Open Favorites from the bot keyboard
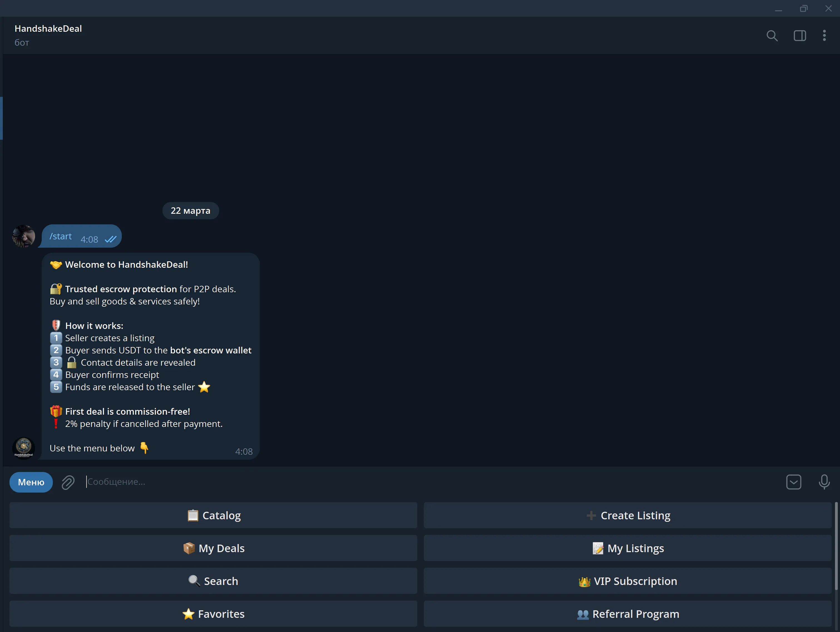The width and height of the screenshot is (840, 632). point(213,614)
